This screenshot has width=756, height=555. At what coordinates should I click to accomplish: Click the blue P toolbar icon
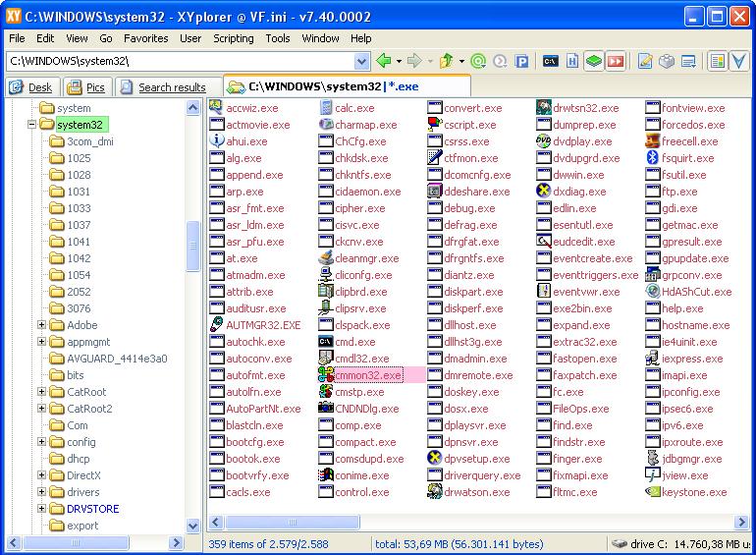click(x=521, y=61)
